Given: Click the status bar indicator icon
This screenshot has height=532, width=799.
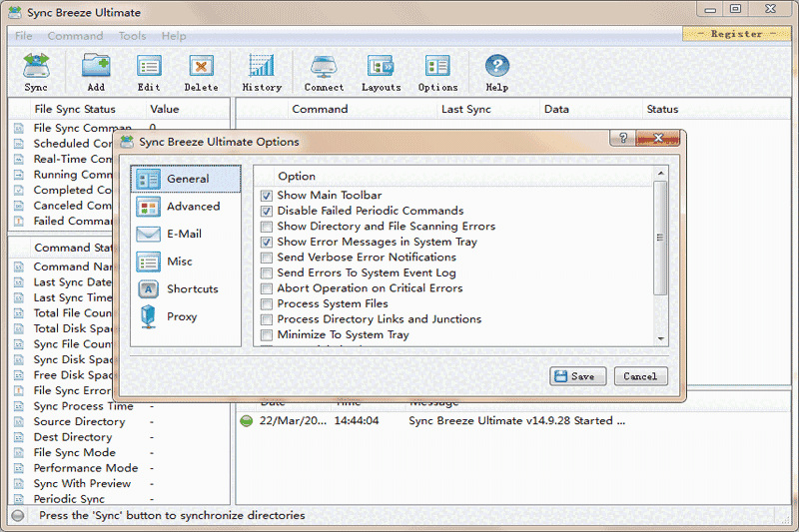Looking at the screenshot, I should (18, 516).
